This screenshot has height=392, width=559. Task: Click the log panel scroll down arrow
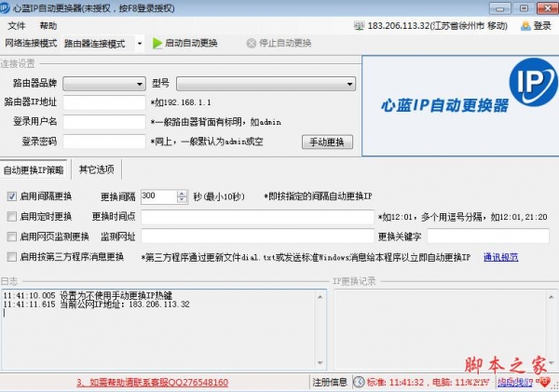[x=320, y=363]
